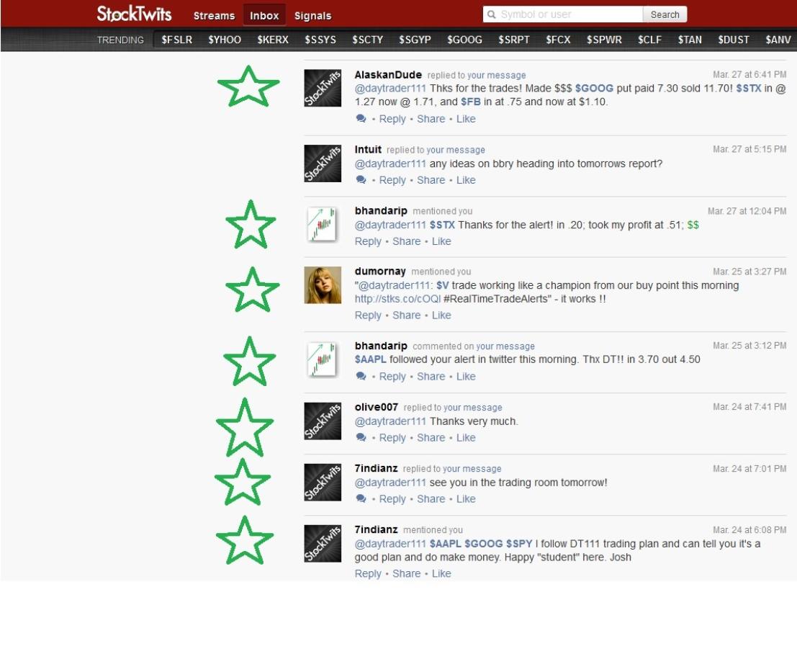Select trending ticker $GOOG

pyautogui.click(x=464, y=40)
